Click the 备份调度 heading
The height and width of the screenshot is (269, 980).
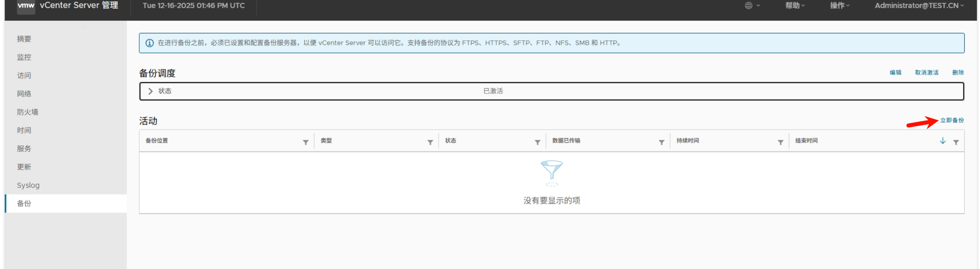(x=157, y=73)
